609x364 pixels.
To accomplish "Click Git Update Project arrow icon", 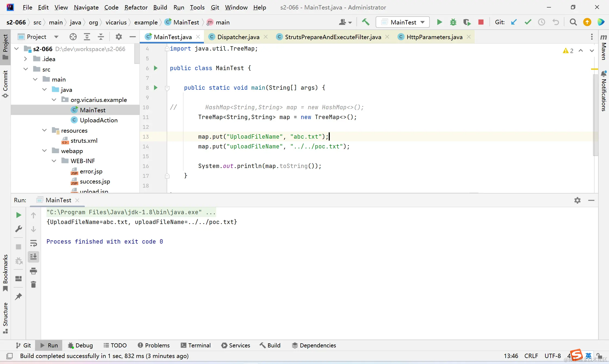I will 514,22.
